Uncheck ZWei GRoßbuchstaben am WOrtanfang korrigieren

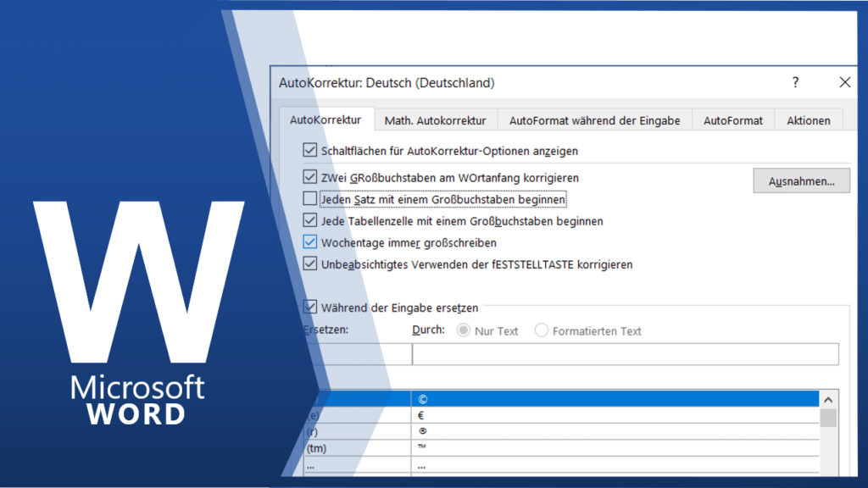310,176
